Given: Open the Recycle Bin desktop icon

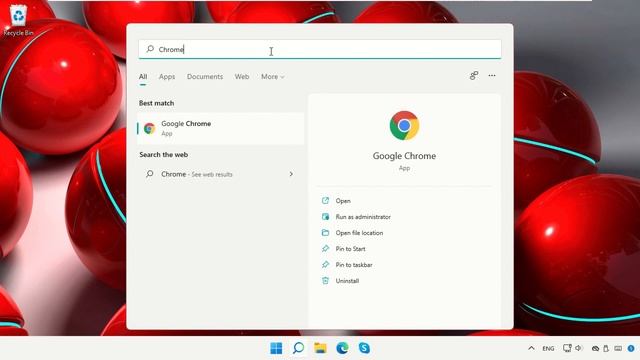Looking at the screenshot, I should 18,20.
